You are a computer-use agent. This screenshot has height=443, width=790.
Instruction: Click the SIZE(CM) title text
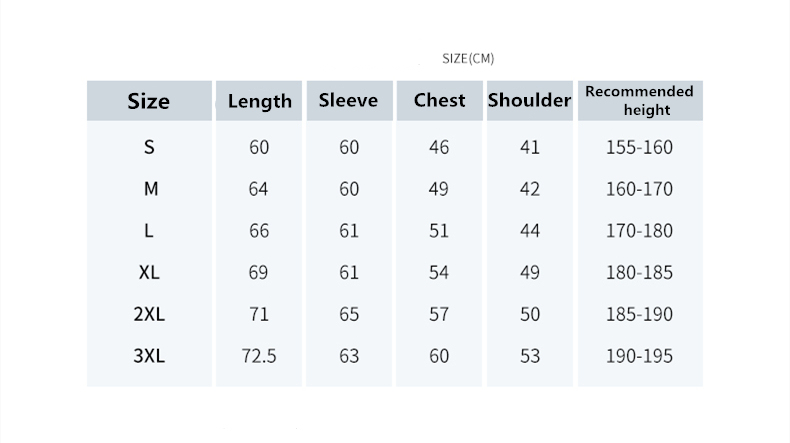pyautogui.click(x=468, y=58)
